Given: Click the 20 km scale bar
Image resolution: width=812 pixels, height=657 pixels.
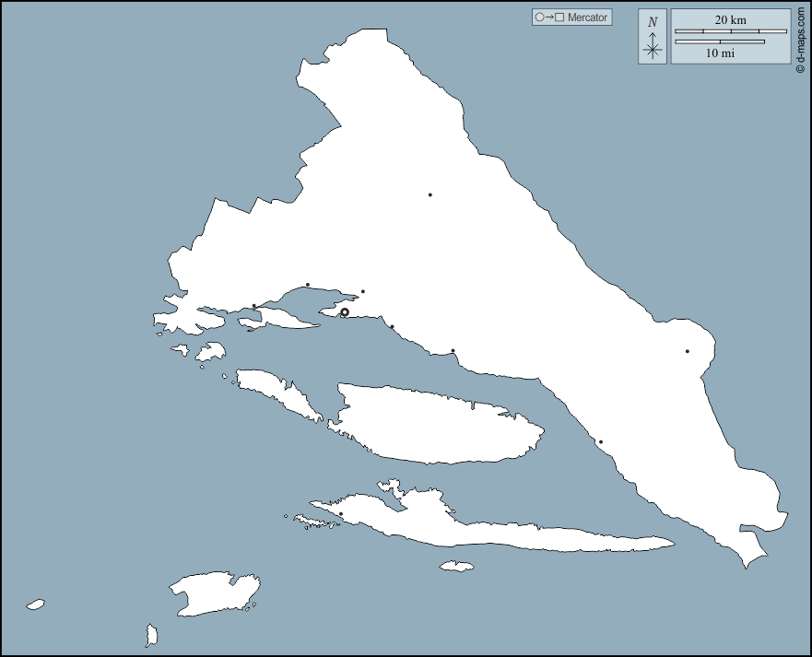Looking at the screenshot, I should tap(730, 31).
